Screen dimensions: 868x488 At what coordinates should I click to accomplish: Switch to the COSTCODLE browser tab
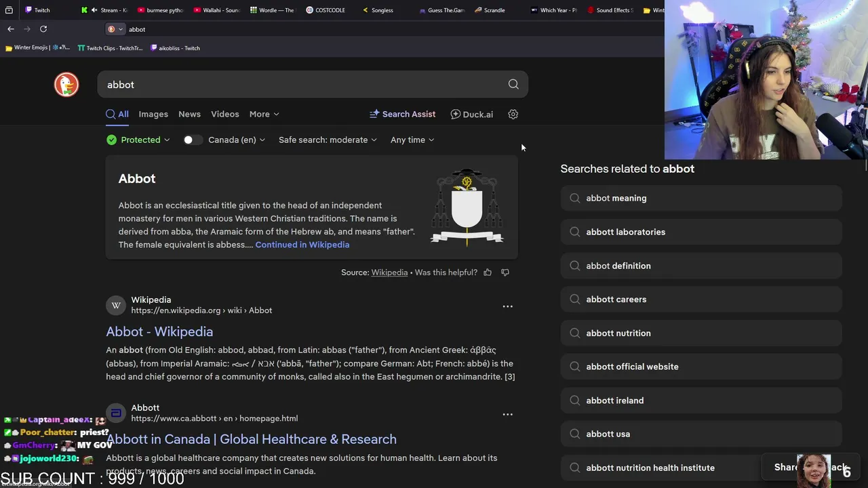point(327,10)
